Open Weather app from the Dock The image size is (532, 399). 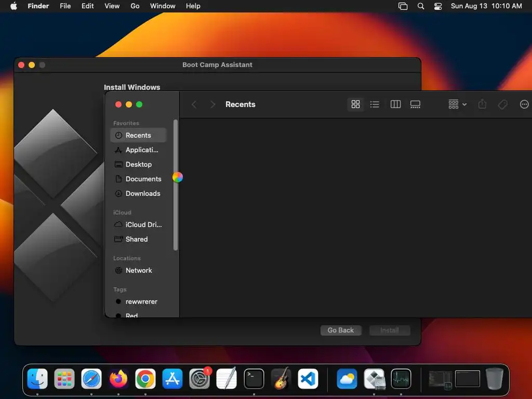click(x=347, y=378)
